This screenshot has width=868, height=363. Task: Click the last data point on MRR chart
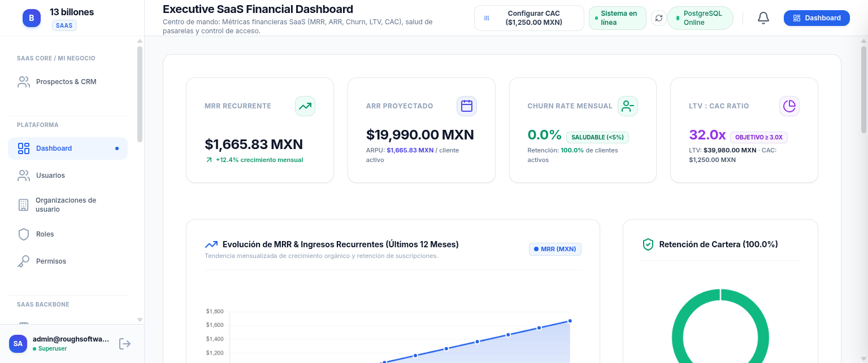570,321
